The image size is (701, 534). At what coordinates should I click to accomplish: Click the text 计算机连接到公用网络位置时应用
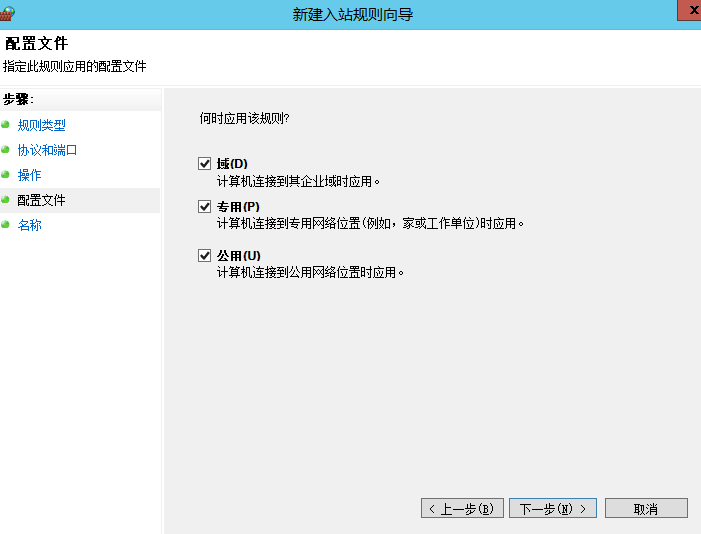310,272
